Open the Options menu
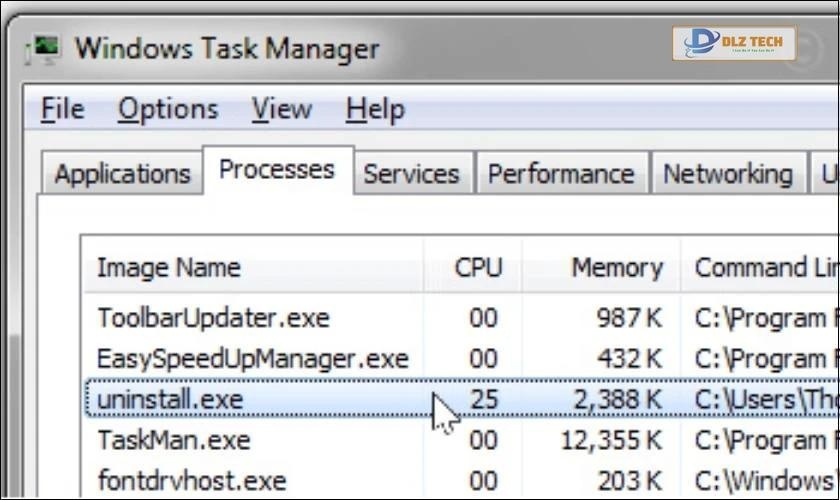This screenshot has width=840, height=500. [x=167, y=108]
